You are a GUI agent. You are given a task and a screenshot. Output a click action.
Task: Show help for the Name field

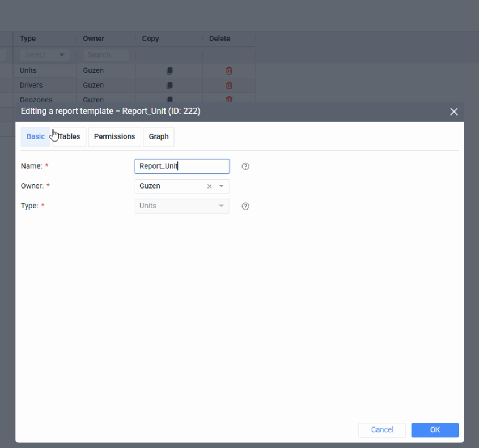(x=245, y=167)
